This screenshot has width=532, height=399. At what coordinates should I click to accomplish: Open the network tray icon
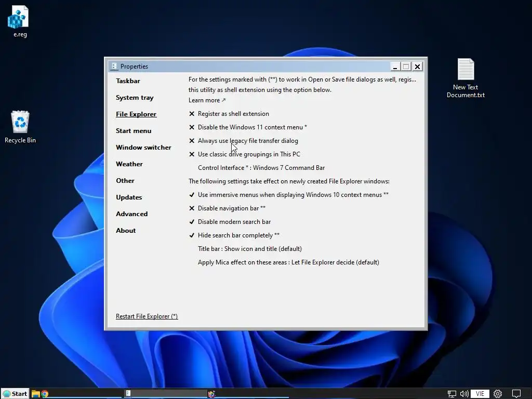click(x=451, y=394)
